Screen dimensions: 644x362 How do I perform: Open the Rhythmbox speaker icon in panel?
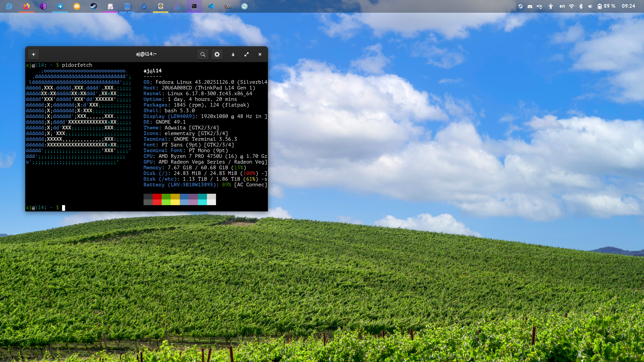coord(161,6)
